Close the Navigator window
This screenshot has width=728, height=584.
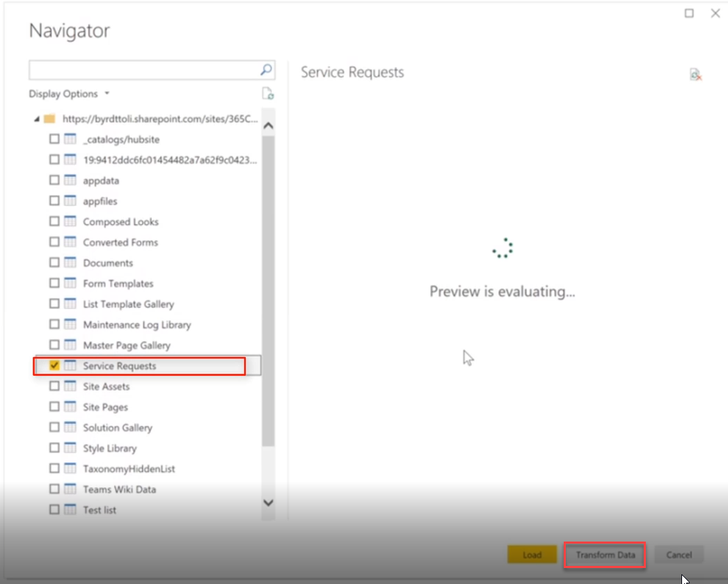pyautogui.click(x=715, y=13)
